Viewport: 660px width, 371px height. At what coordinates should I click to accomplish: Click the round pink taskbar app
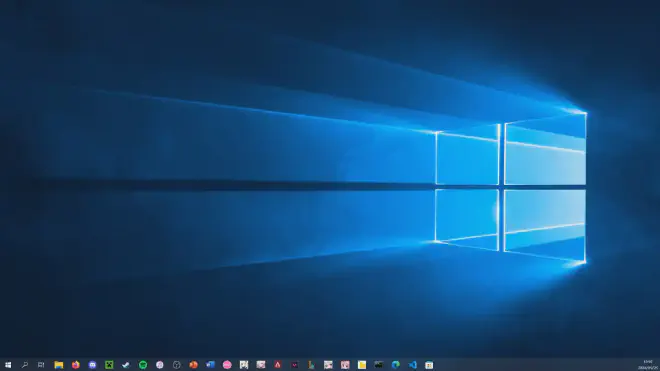tap(227, 365)
